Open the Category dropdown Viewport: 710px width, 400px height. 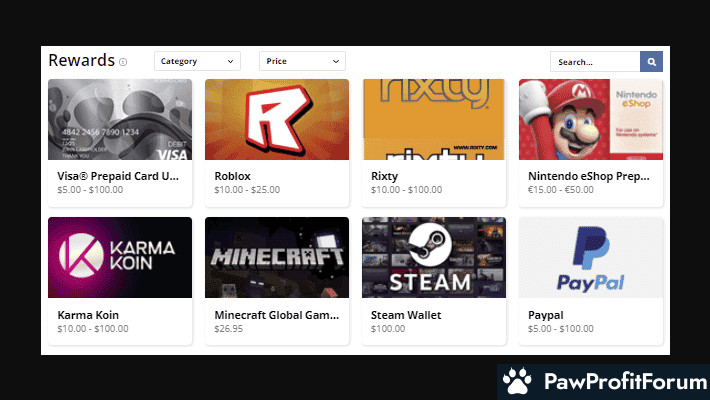click(197, 62)
